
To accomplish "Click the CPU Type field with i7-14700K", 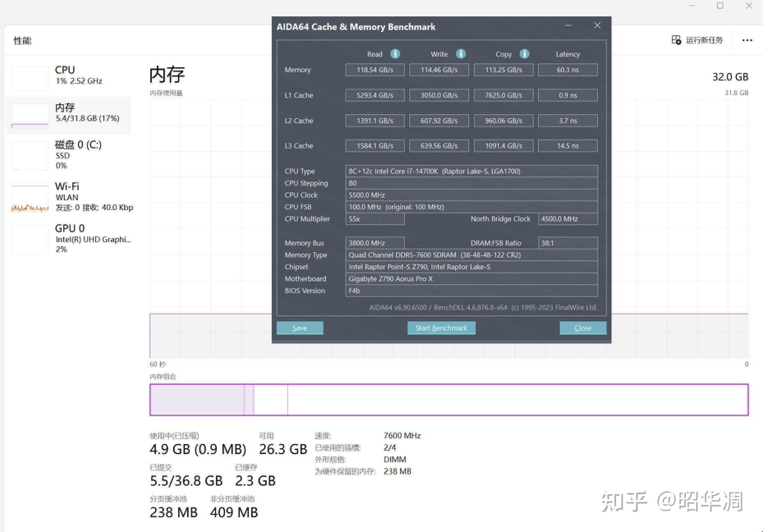I will click(472, 171).
